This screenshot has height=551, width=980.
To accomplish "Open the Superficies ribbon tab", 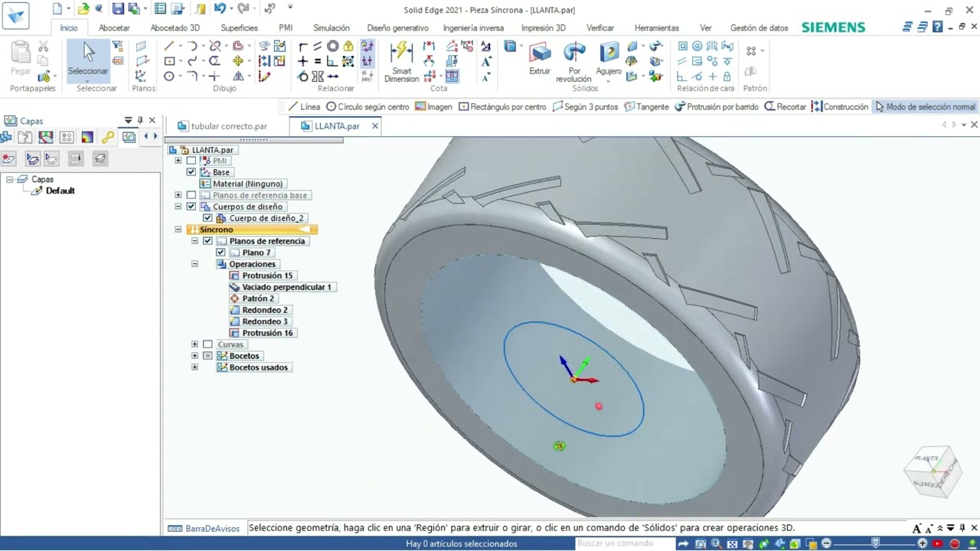I will pyautogui.click(x=239, y=28).
